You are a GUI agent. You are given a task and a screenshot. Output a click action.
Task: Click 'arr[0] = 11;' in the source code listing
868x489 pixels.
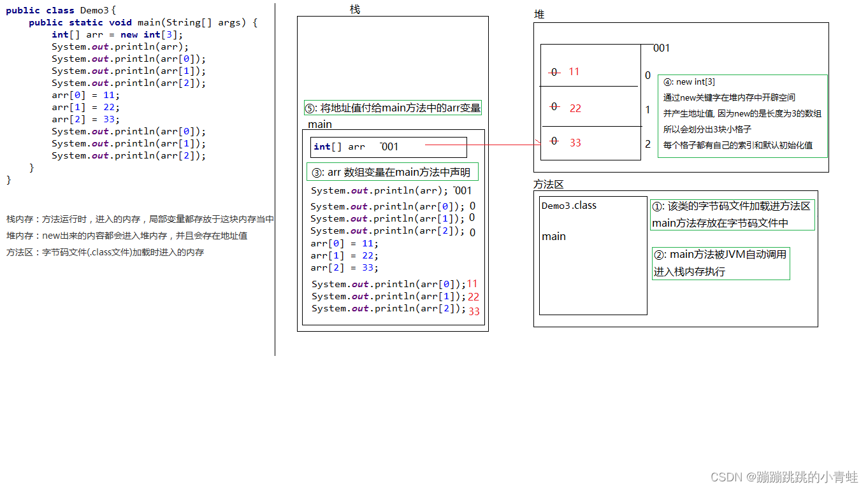(x=85, y=95)
